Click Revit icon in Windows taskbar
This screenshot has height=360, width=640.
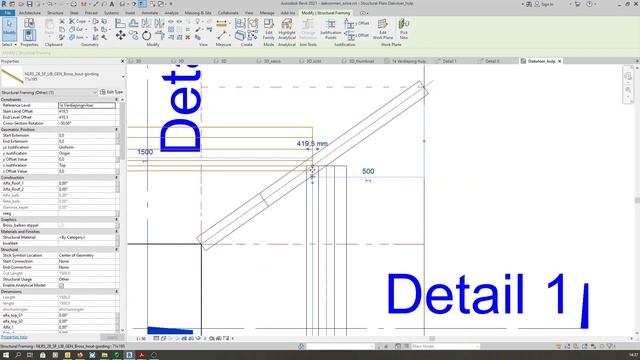pyautogui.click(x=129, y=355)
